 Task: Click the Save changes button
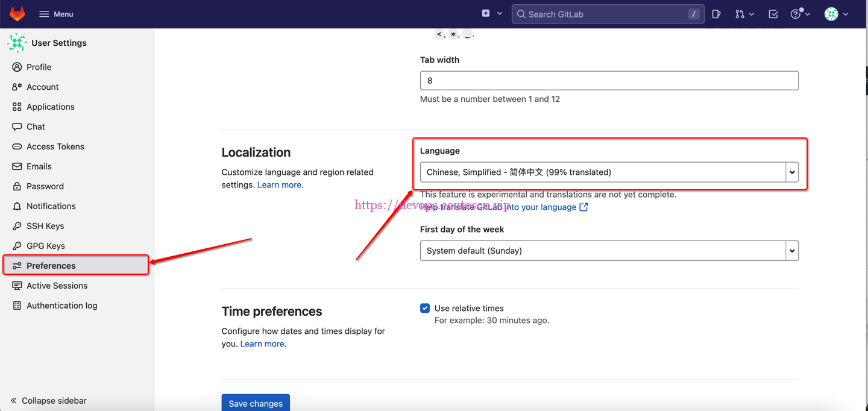(x=256, y=403)
